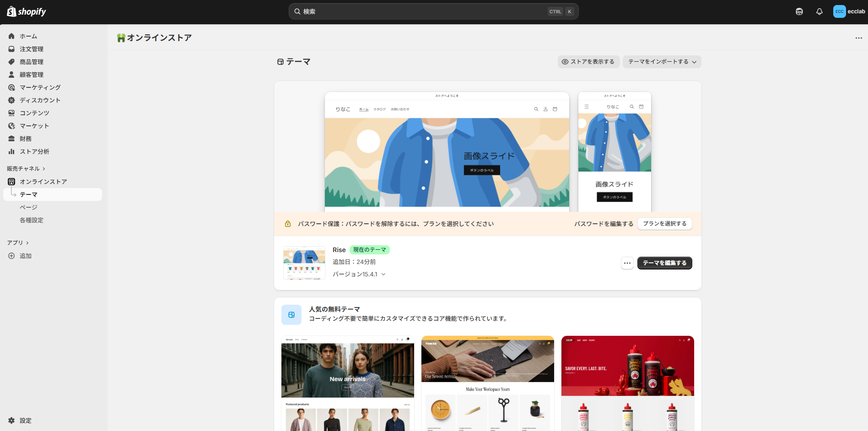Click the page options ellipsis at top right
Image resolution: width=868 pixels, height=431 pixels.
858,38
